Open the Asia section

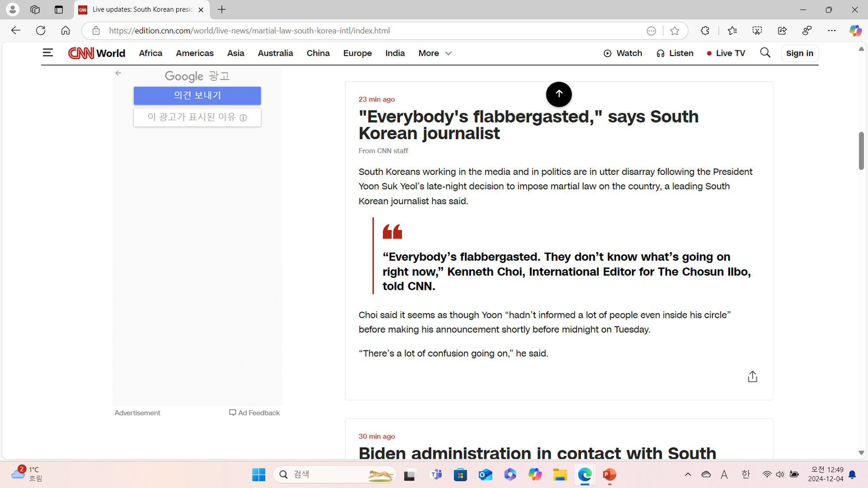tap(235, 53)
